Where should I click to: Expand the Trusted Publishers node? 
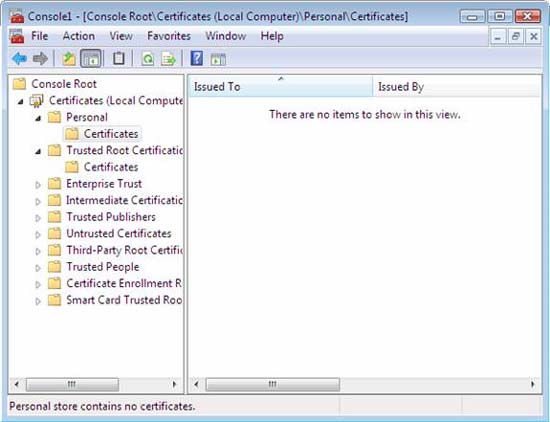coord(38,218)
